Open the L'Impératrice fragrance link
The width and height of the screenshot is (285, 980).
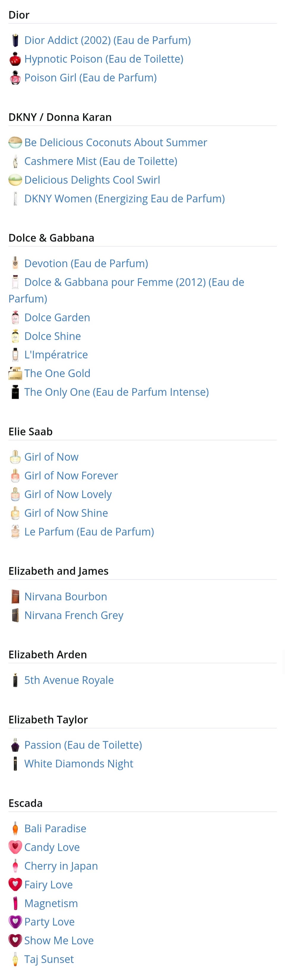coord(56,355)
